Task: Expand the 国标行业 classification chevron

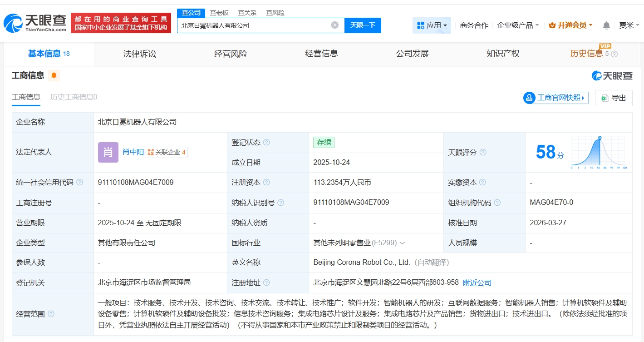Action: pyautogui.click(x=402, y=243)
